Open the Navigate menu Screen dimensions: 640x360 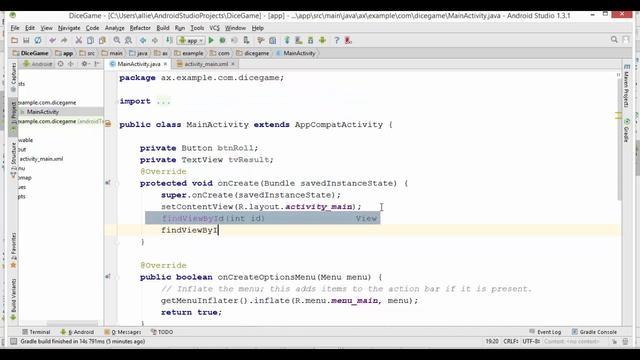pos(69,28)
